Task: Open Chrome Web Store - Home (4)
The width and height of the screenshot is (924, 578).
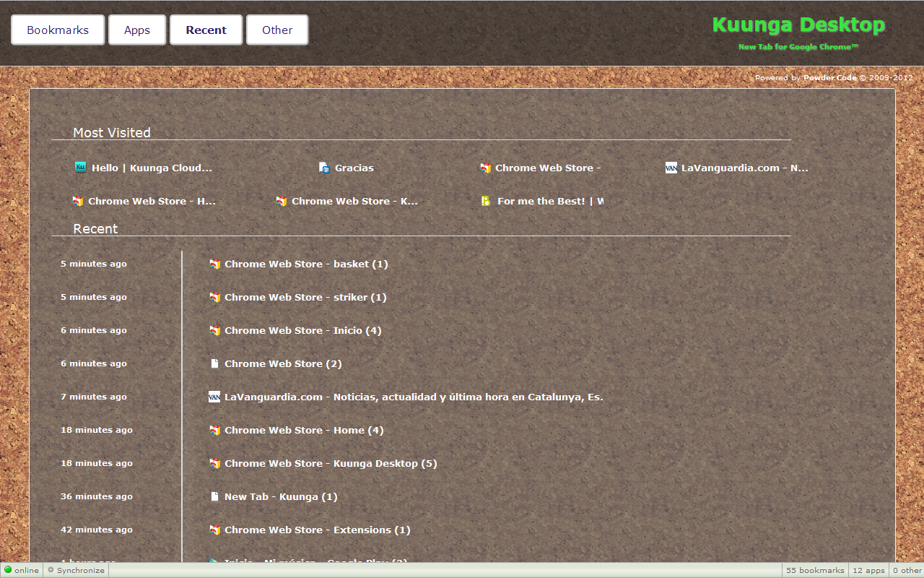Action: pos(304,430)
